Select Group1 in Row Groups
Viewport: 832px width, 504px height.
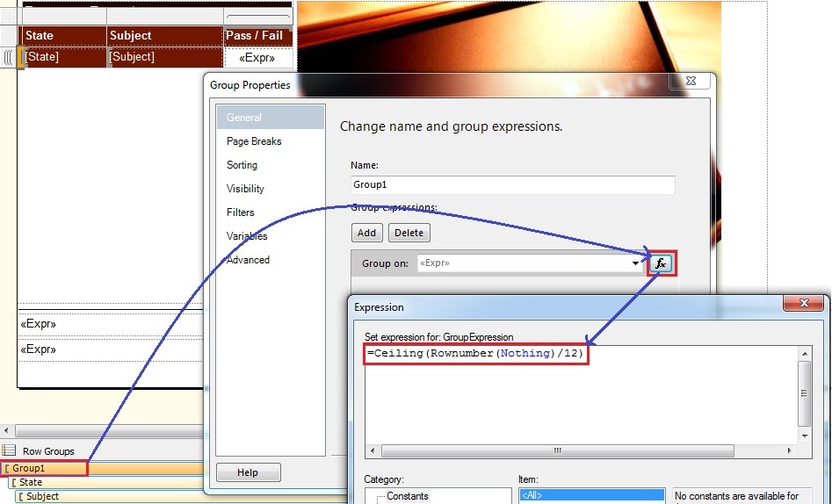[102, 469]
